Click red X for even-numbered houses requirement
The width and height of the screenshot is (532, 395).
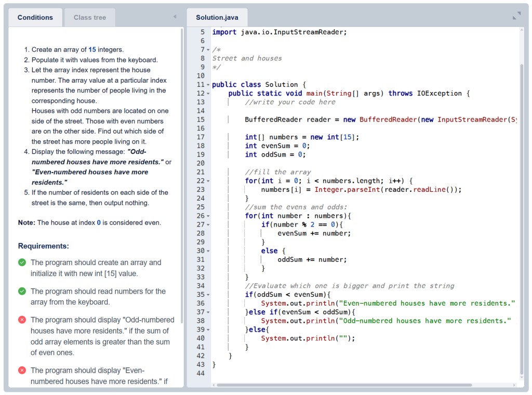[x=22, y=370]
